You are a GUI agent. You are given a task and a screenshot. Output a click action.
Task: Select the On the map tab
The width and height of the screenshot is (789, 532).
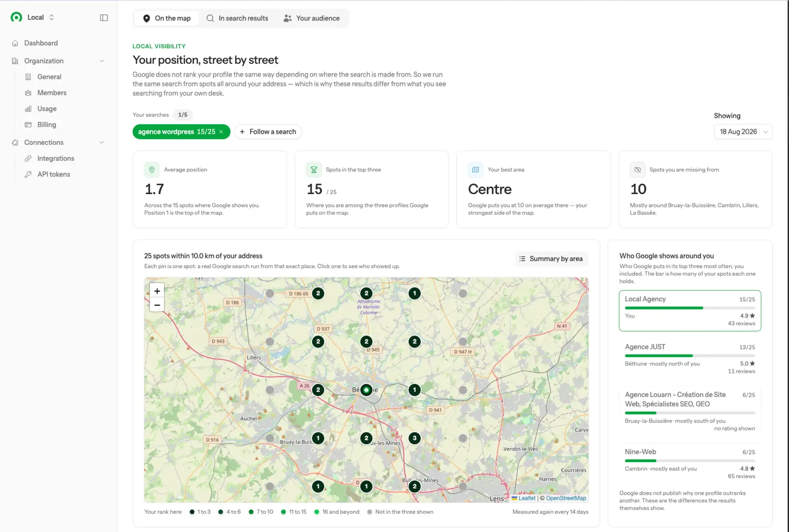coord(166,18)
